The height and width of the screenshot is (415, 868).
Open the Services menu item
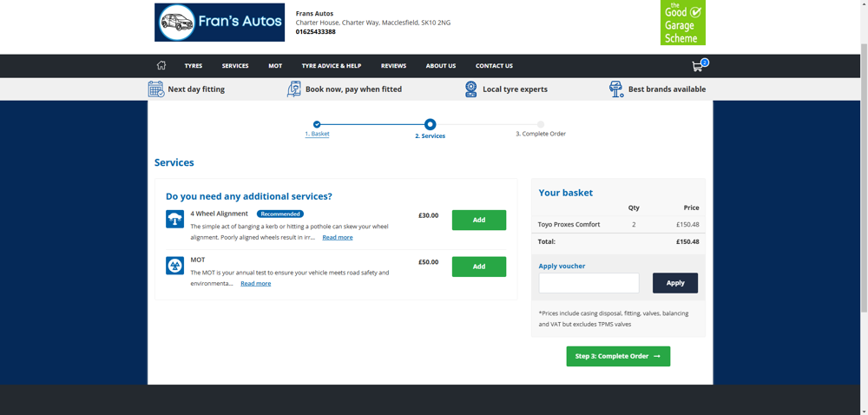pyautogui.click(x=235, y=66)
